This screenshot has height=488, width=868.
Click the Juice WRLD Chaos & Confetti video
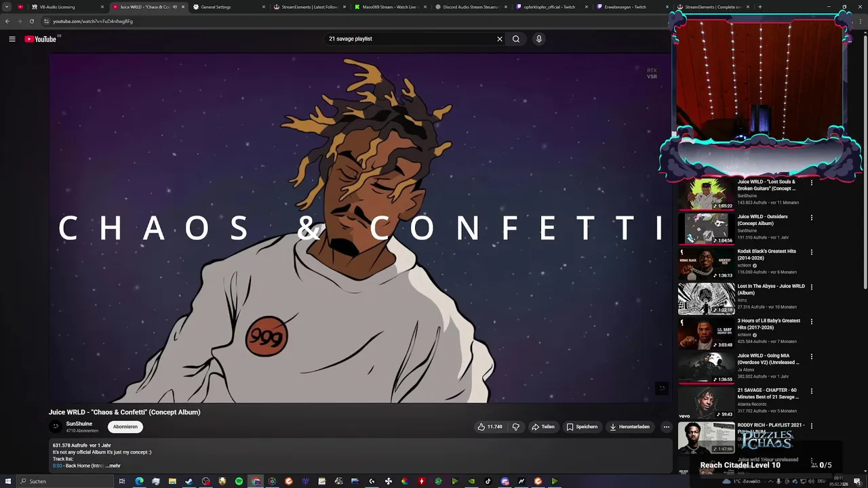pyautogui.click(x=359, y=228)
